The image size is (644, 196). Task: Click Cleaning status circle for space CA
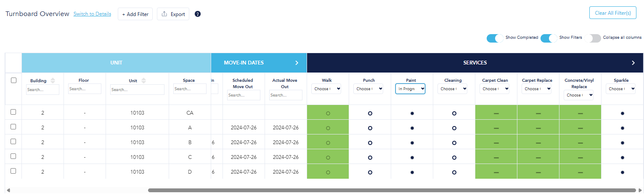[454, 113]
